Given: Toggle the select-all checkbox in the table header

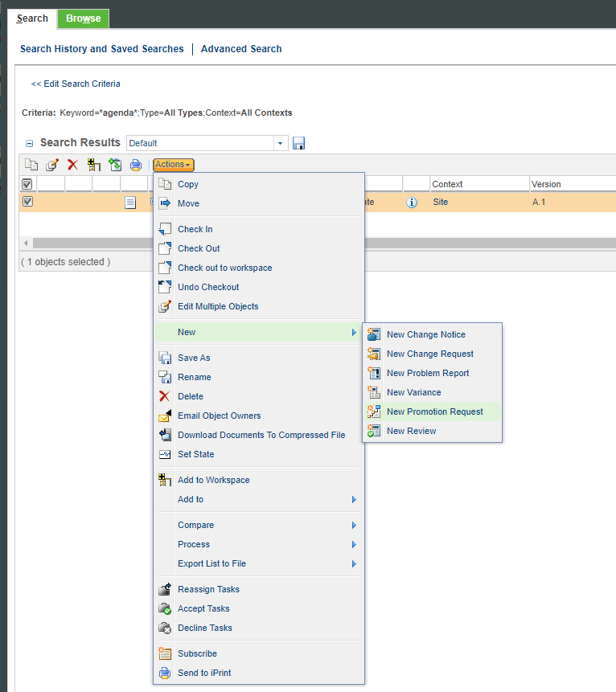Looking at the screenshot, I should [x=27, y=184].
